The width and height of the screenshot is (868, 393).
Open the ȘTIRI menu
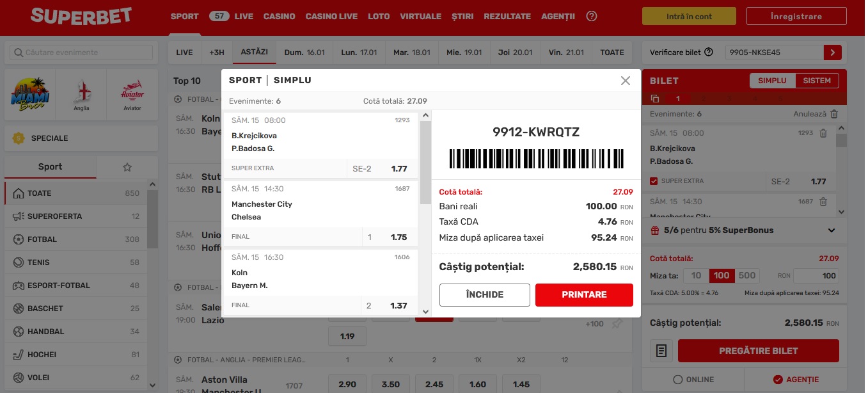tap(462, 17)
